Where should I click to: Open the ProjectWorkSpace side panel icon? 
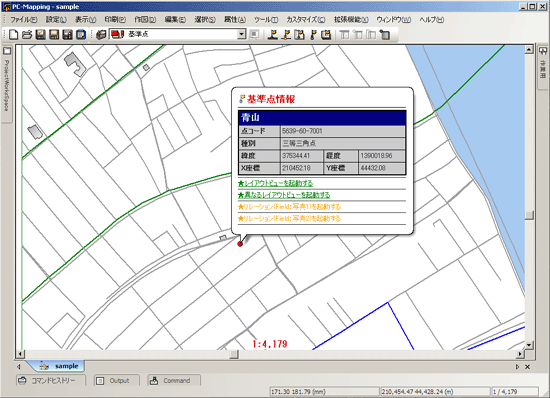[7, 51]
